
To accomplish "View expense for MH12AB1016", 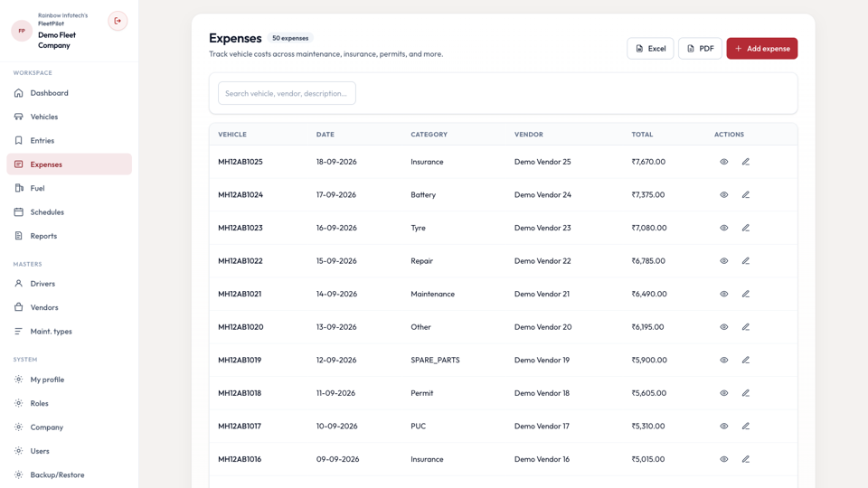I will click(x=723, y=459).
